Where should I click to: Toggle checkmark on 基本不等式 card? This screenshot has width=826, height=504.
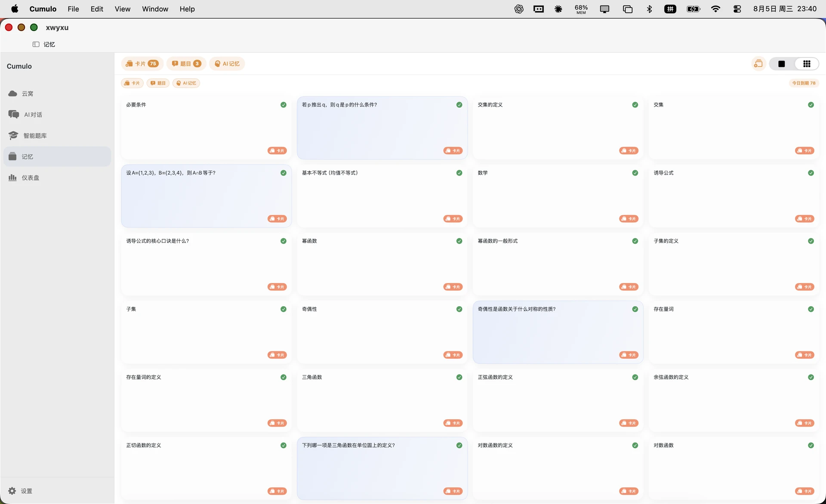459,173
